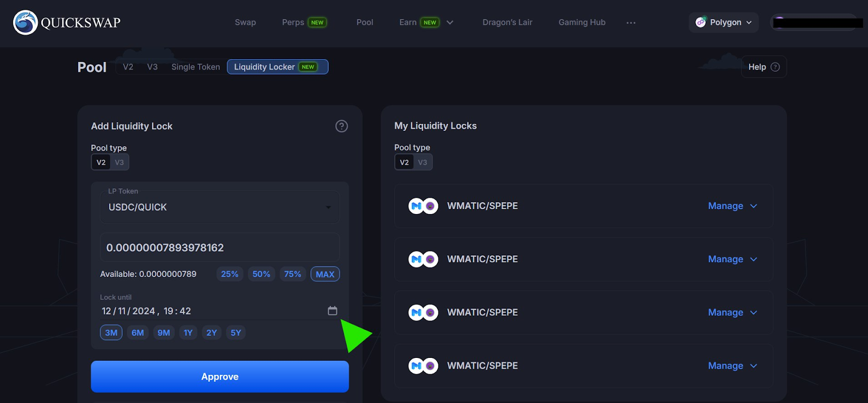Click the NEW badge beside Earn

click(430, 22)
